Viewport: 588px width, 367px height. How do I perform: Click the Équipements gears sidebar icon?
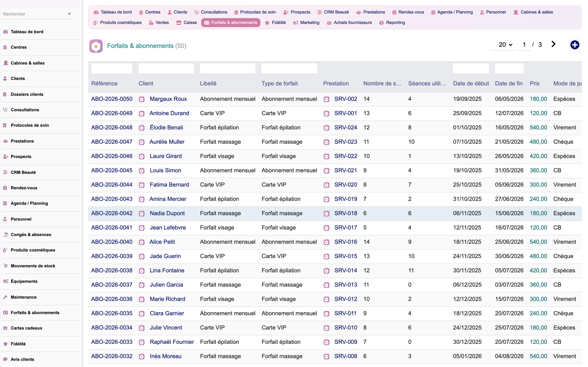click(x=5, y=281)
